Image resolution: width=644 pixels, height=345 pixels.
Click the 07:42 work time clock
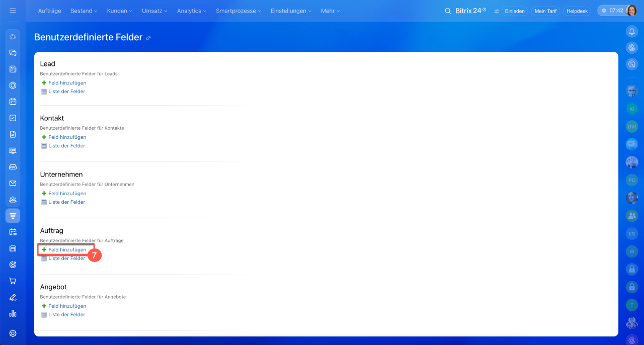coord(612,11)
